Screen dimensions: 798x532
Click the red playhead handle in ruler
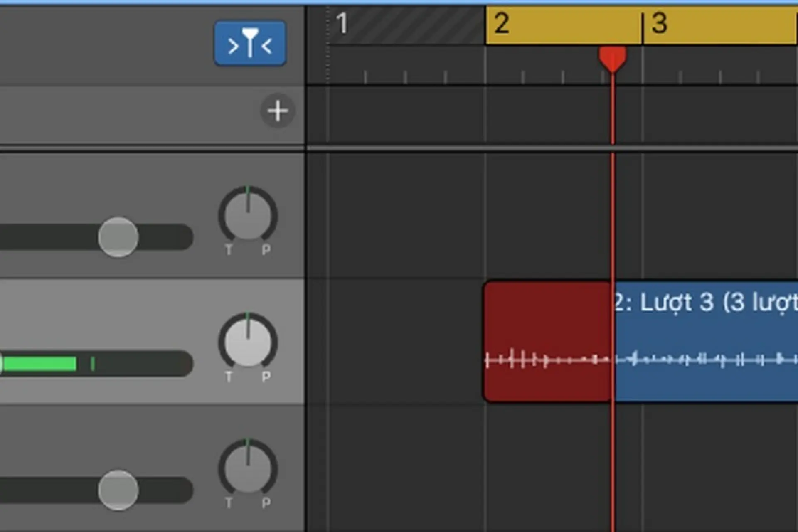[612, 59]
